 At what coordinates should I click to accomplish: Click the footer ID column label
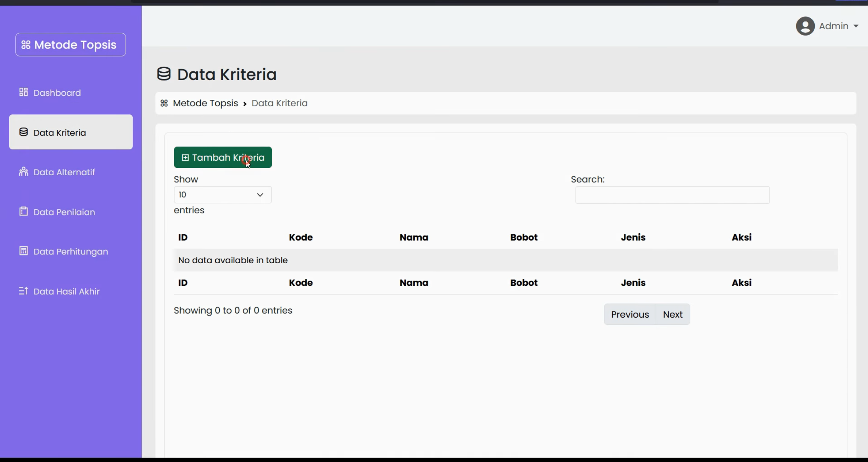[183, 283]
